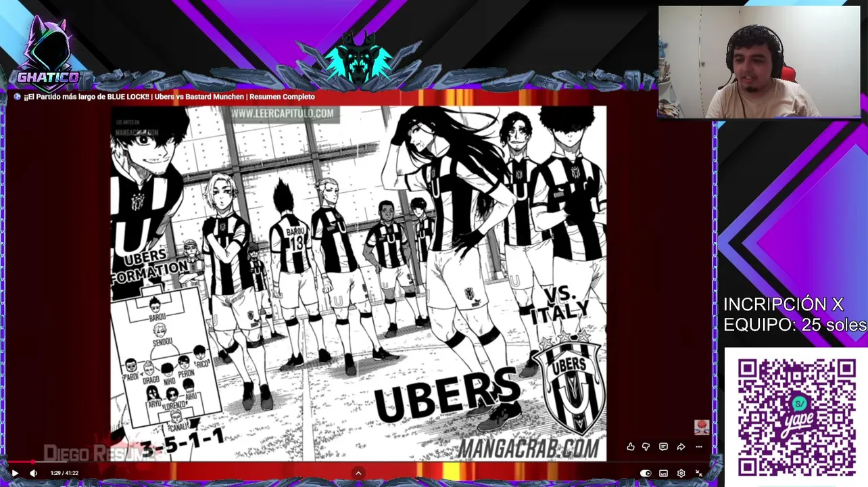Screen dimensions: 868x487
Task: Toggle the autoplay switch
Action: pos(646,473)
